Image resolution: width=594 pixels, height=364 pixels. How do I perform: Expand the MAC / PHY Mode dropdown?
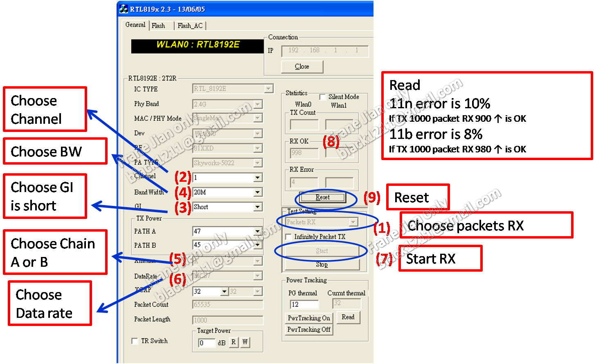(x=258, y=118)
